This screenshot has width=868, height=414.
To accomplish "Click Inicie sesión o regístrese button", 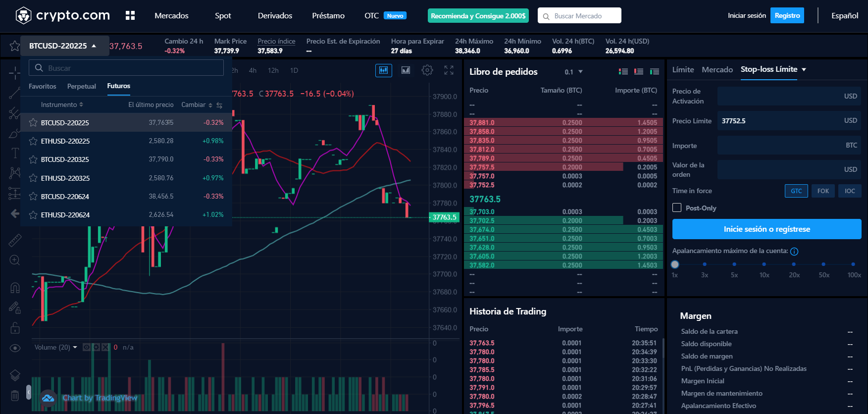I will pos(766,229).
